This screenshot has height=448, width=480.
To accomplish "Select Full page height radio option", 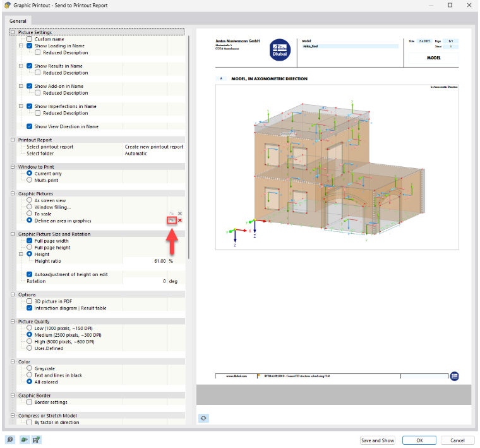I will pyautogui.click(x=30, y=248).
